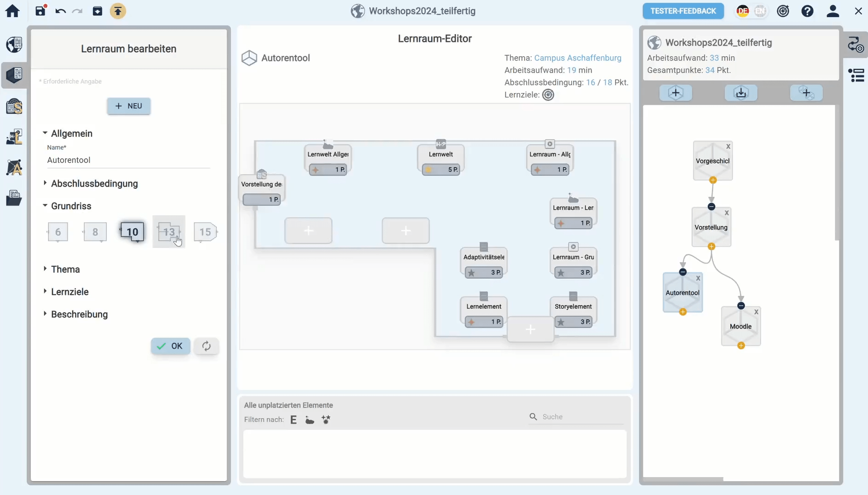Collapse the Allgemein section
Screen dimensions: 868x495
pyautogui.click(x=67, y=133)
